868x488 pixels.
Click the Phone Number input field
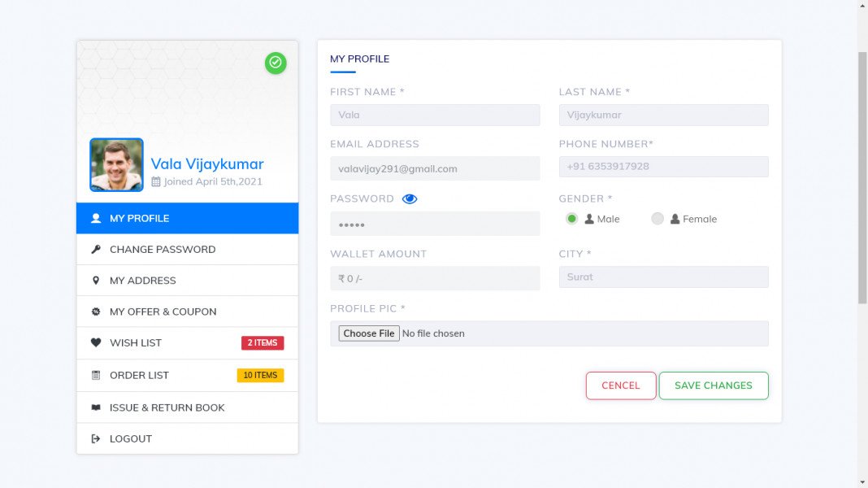click(664, 166)
